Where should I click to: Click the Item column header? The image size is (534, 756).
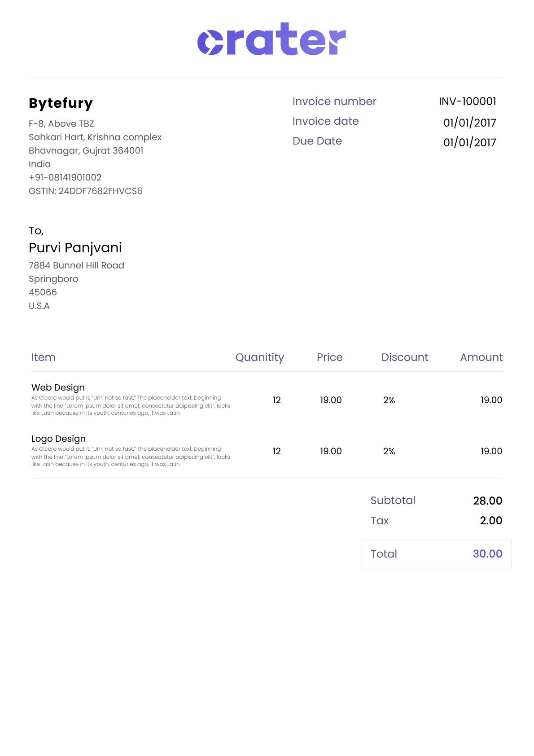(44, 357)
